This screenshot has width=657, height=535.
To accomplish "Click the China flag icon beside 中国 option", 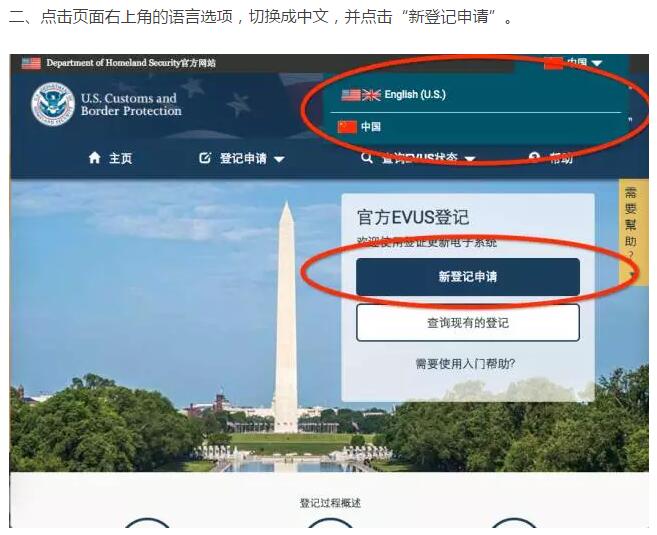I will coord(347,127).
